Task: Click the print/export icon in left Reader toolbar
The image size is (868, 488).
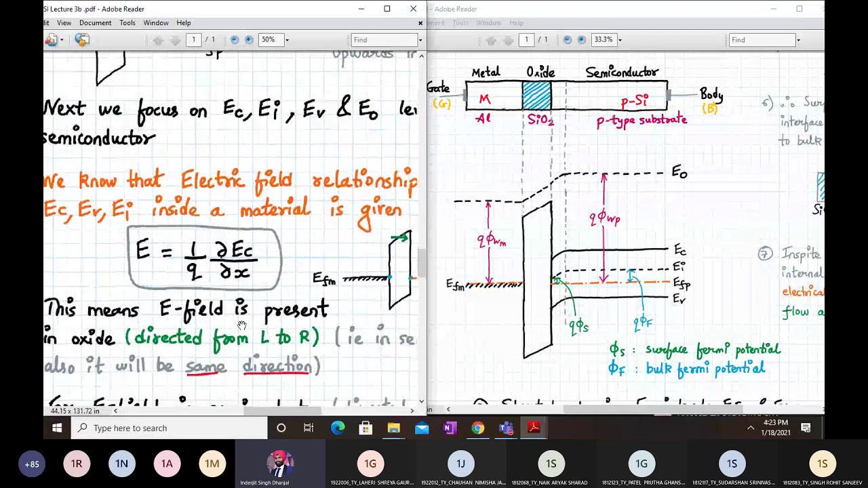Action: (x=51, y=40)
